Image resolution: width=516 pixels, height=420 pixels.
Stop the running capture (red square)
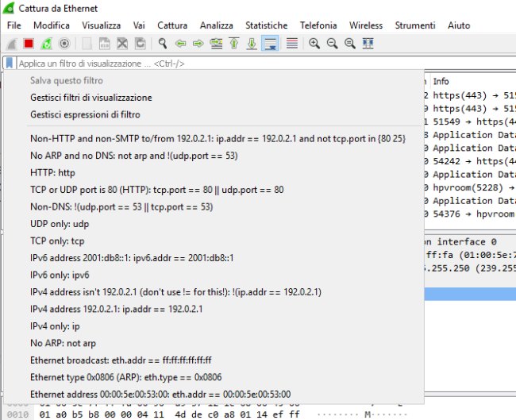pos(29,44)
